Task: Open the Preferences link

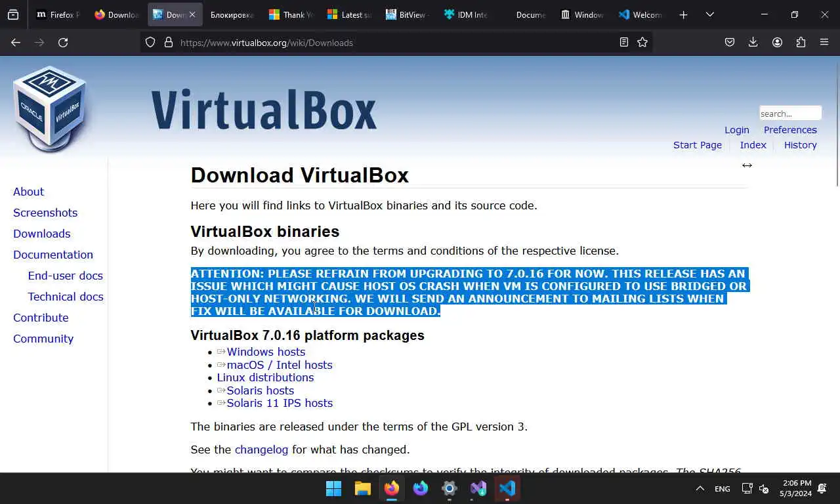Action: click(x=790, y=130)
